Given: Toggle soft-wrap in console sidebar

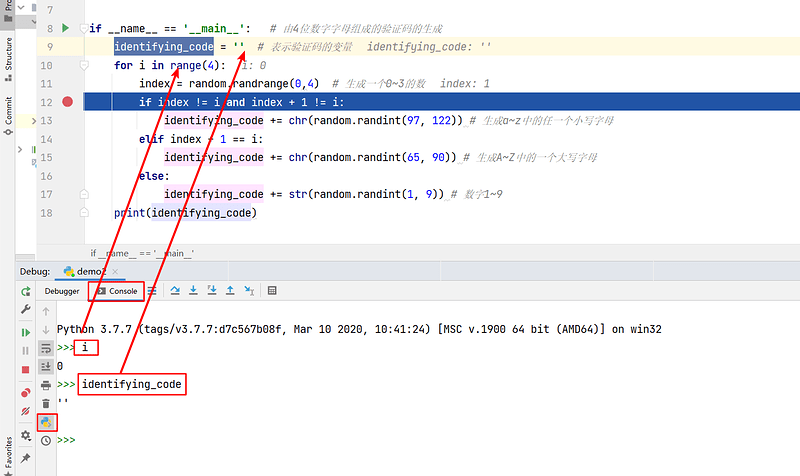Looking at the screenshot, I should click(46, 348).
